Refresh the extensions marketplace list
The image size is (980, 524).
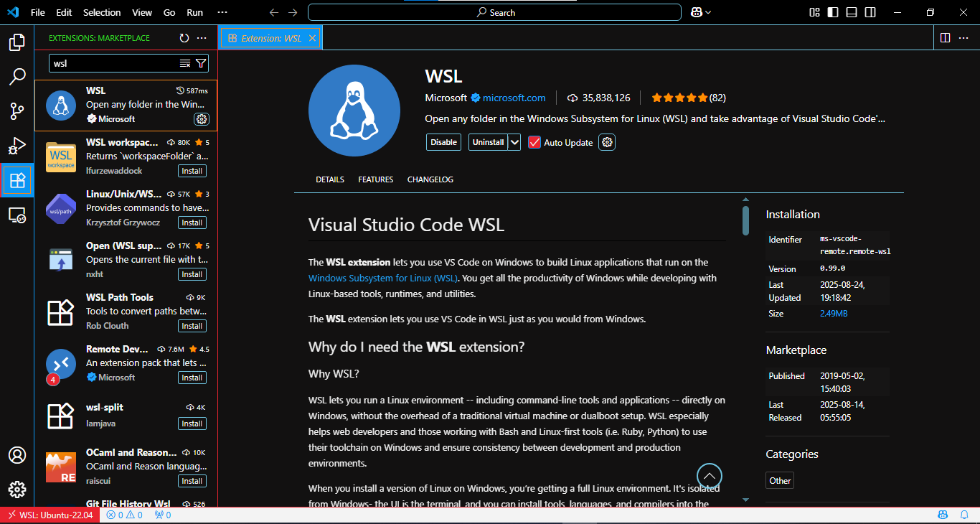pyautogui.click(x=184, y=38)
